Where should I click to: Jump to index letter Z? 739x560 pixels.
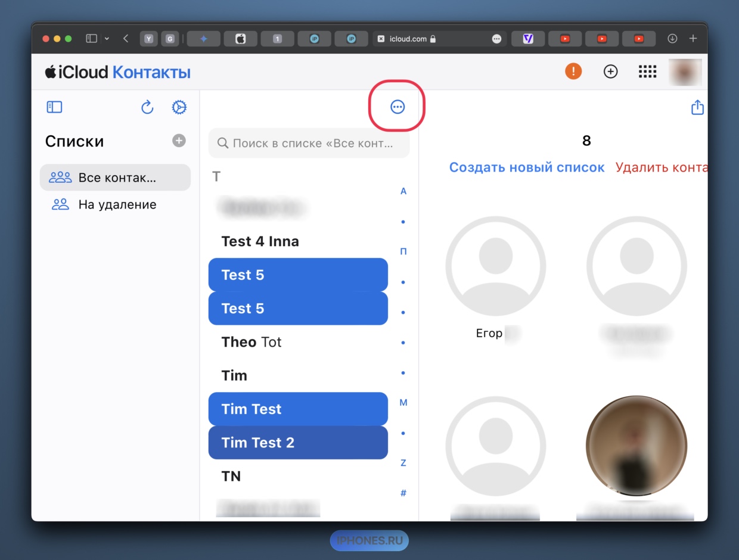click(x=403, y=463)
